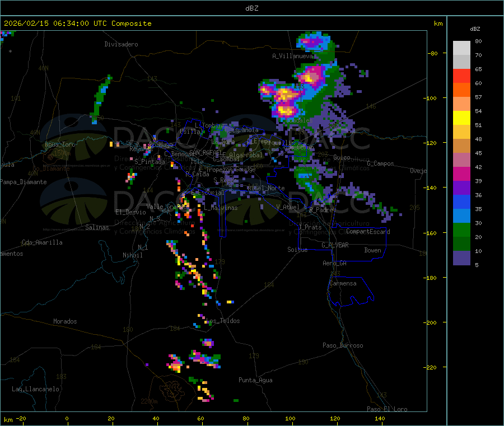This screenshot has width=504, height=426.
Task: Click the 'Cda_Amarilla' place label
Action: click(42, 242)
